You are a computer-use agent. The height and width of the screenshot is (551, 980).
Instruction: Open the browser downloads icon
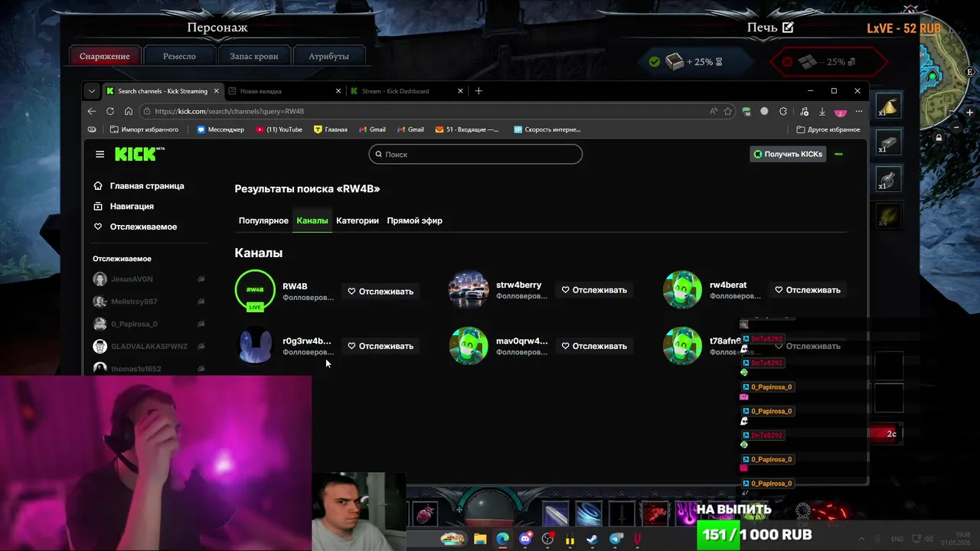822,111
